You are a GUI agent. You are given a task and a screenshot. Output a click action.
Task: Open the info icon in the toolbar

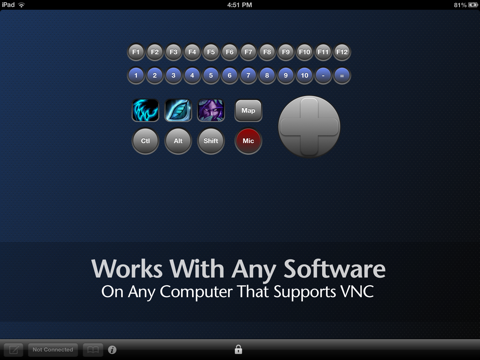(x=112, y=350)
